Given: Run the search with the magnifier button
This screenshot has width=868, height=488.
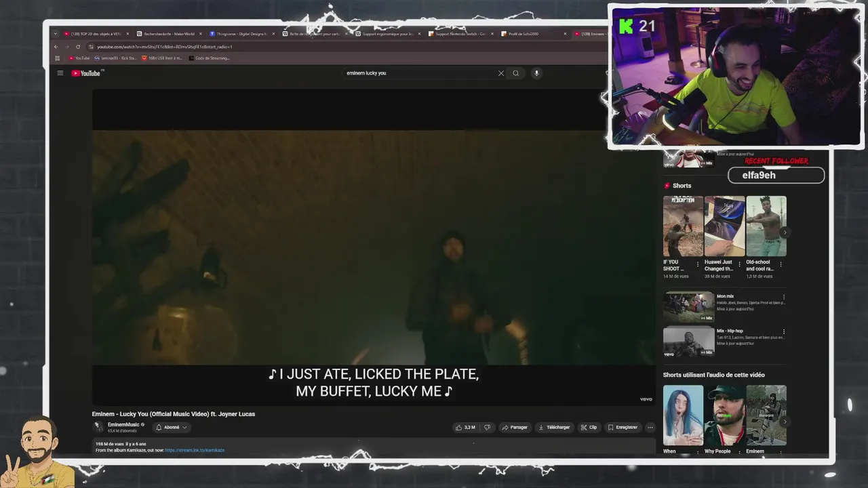Looking at the screenshot, I should click(516, 73).
